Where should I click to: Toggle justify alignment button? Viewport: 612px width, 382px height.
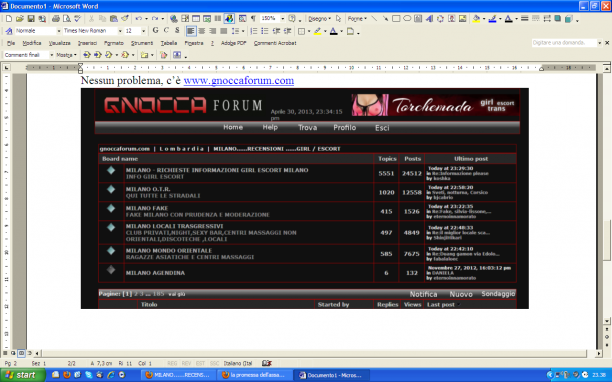pyautogui.click(x=224, y=31)
